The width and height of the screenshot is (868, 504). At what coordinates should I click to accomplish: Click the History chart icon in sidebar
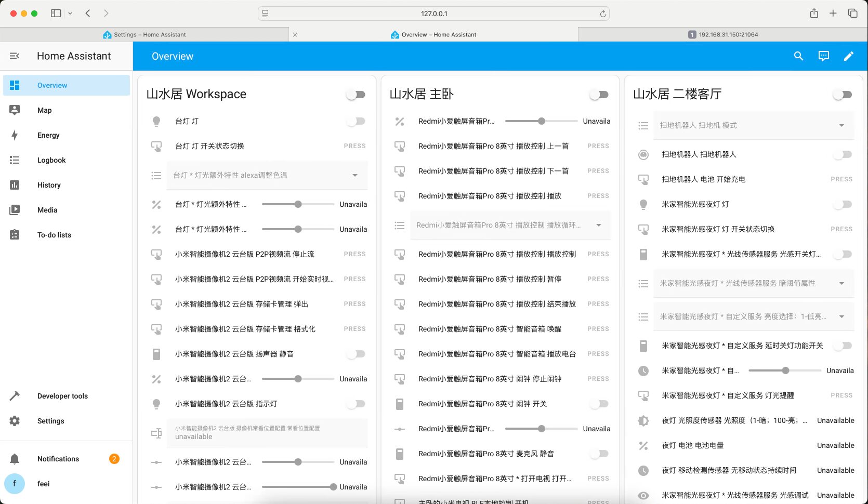click(15, 185)
